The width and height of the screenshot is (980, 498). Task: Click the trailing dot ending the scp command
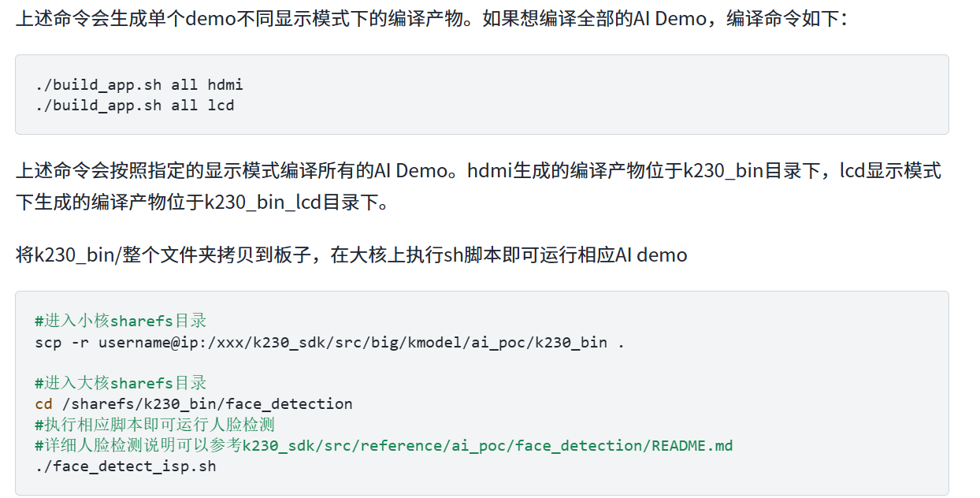coord(621,342)
